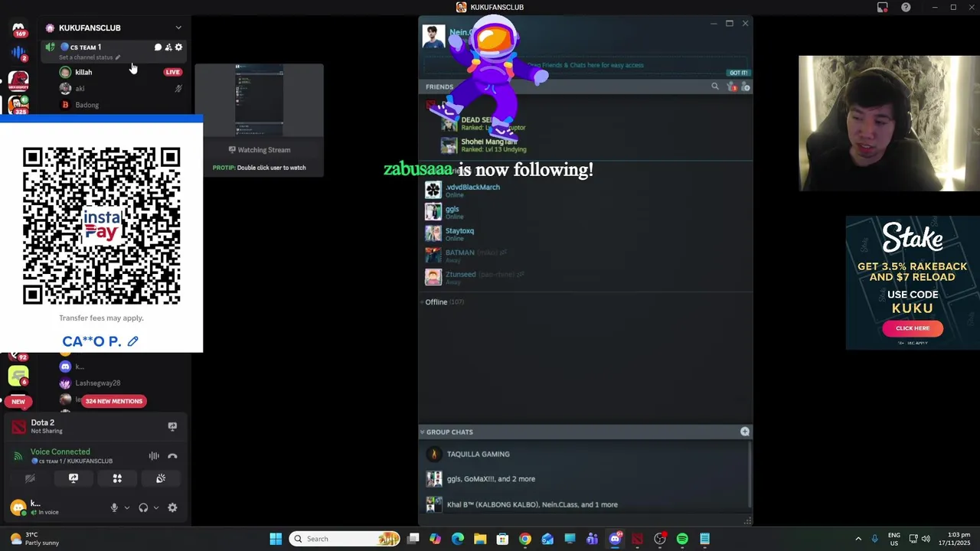980x551 pixels.
Task: Toggle camera on in voice panel
Action: click(30, 478)
